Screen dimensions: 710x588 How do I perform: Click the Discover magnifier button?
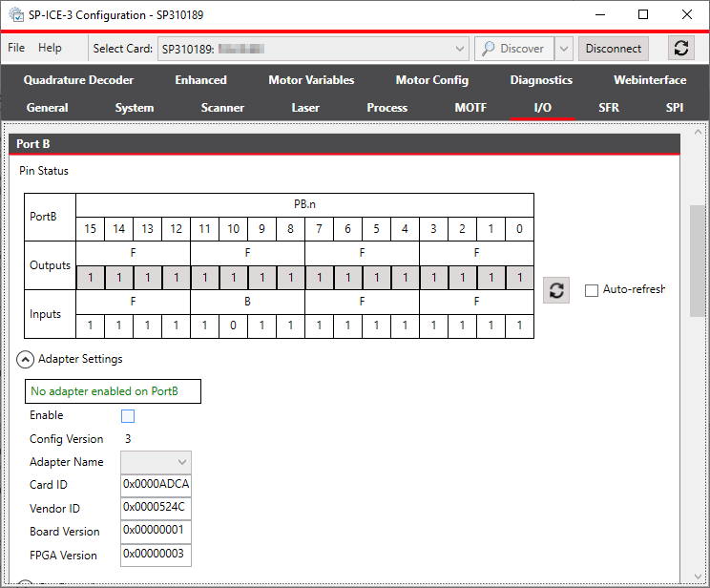[x=514, y=49]
